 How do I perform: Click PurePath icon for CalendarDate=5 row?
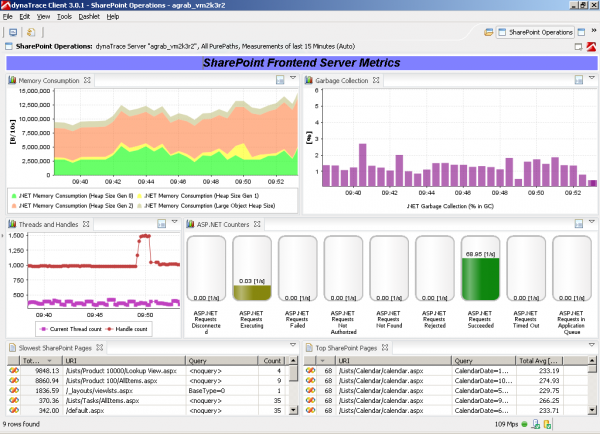pos(310,390)
